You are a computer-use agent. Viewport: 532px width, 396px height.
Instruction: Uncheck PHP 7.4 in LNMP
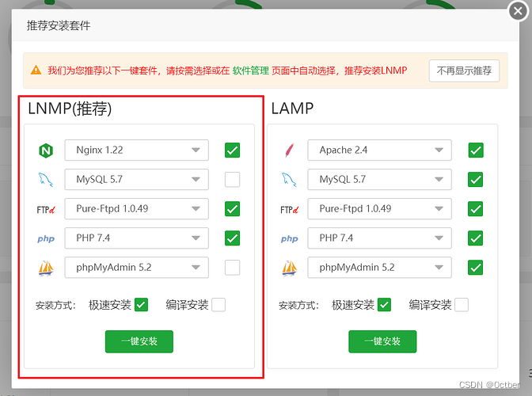click(233, 238)
